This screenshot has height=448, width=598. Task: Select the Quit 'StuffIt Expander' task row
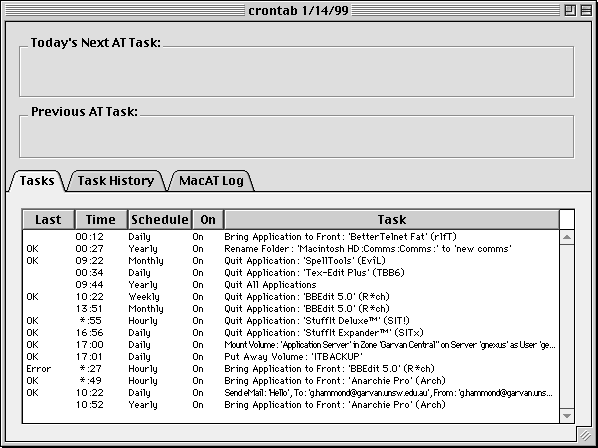point(291,333)
